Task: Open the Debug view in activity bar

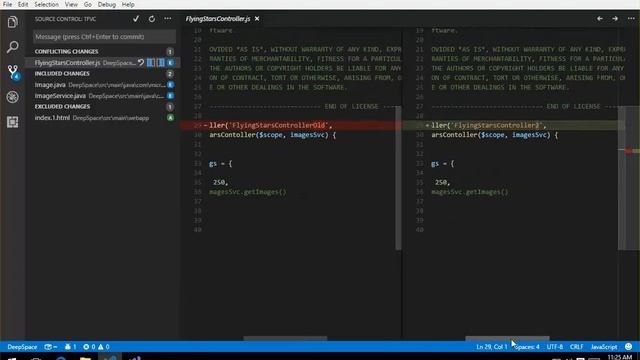Action: (12, 97)
